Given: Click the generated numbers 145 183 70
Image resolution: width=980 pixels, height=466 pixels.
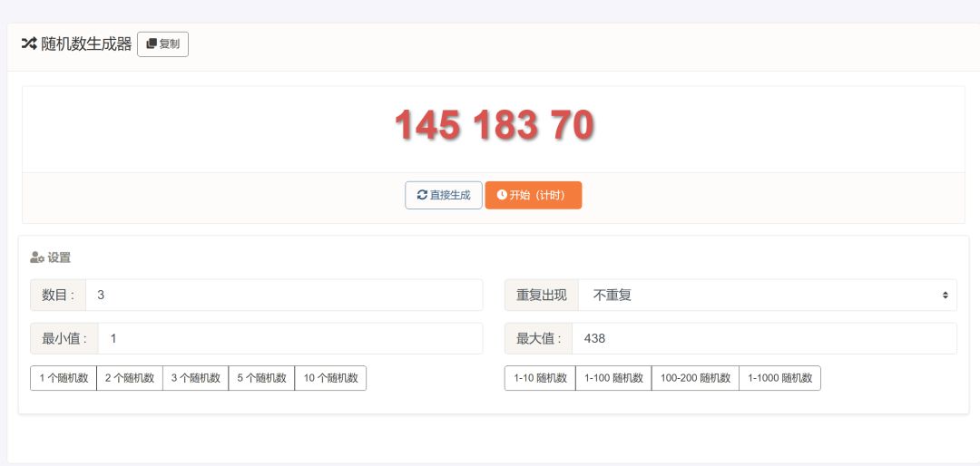Looking at the screenshot, I should 495,125.
